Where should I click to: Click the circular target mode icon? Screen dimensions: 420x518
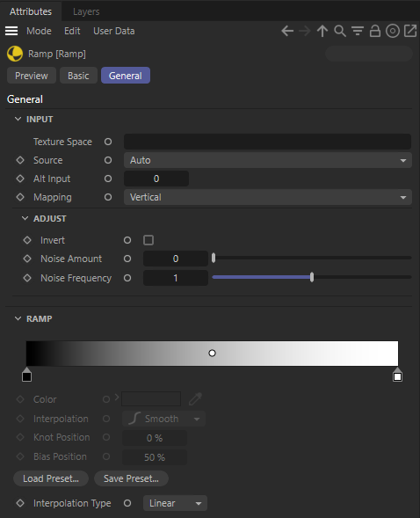tap(393, 31)
